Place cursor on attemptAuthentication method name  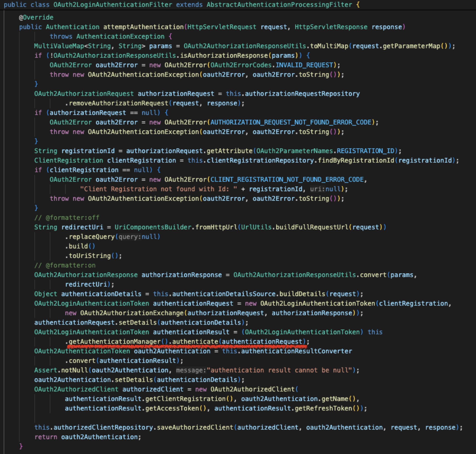click(143, 27)
